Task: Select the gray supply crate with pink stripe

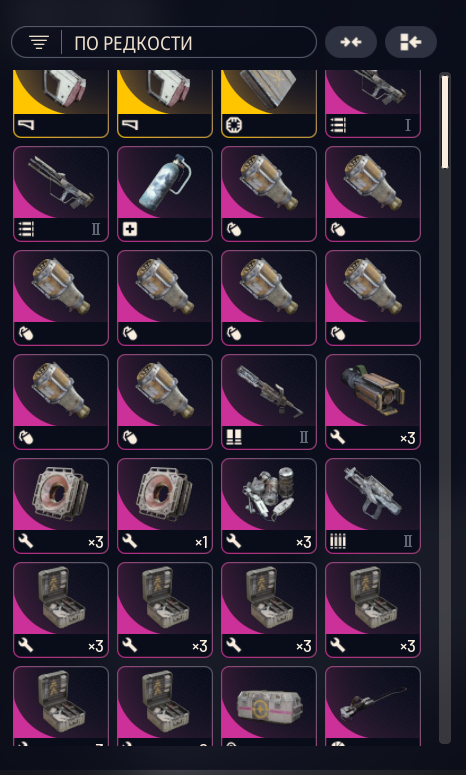Action: pyautogui.click(x=269, y=706)
